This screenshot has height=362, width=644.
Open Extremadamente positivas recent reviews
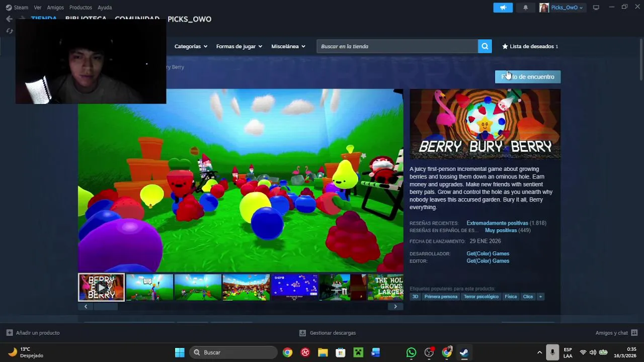click(497, 223)
